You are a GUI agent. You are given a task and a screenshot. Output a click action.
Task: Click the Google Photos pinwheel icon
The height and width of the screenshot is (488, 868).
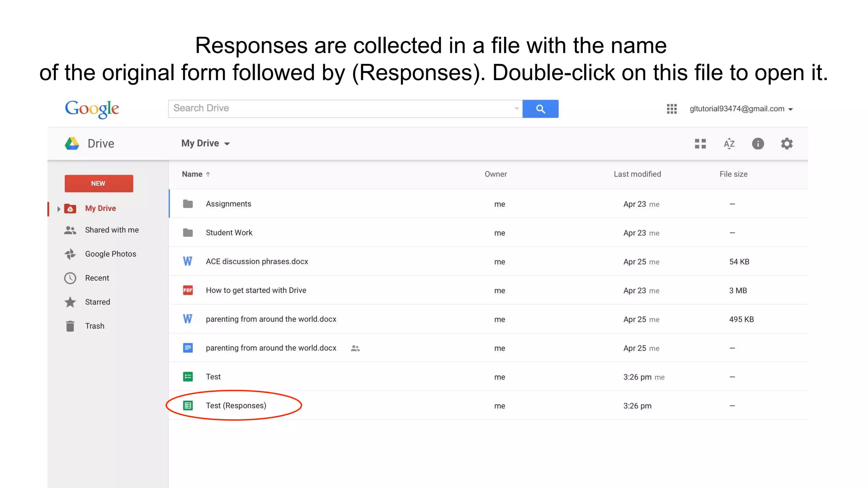point(70,254)
